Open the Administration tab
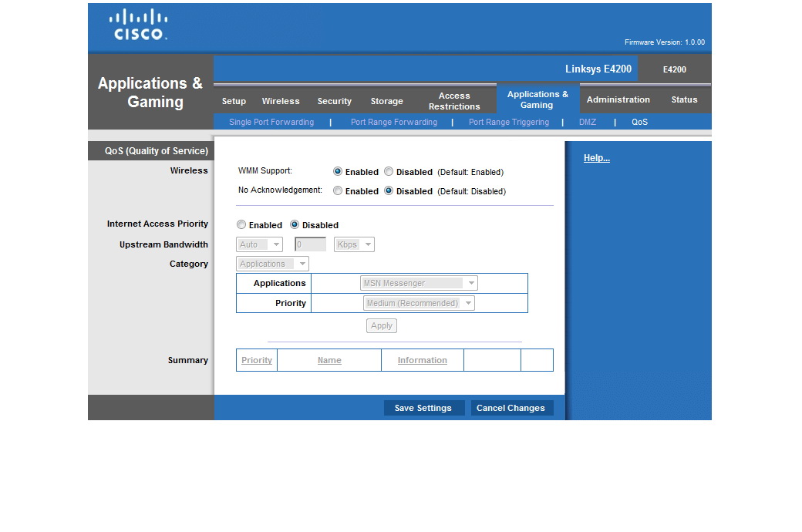This screenshot has width=802, height=532. (x=618, y=99)
